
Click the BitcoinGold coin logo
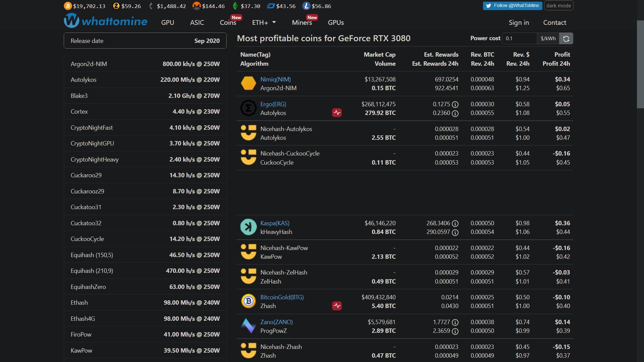click(x=249, y=301)
